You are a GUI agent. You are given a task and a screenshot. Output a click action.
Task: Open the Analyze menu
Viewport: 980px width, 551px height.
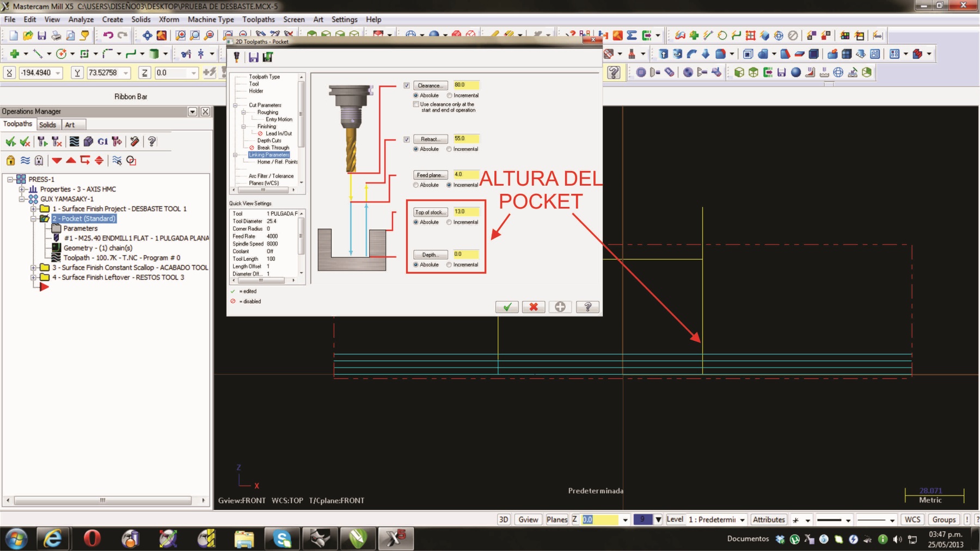(x=81, y=20)
